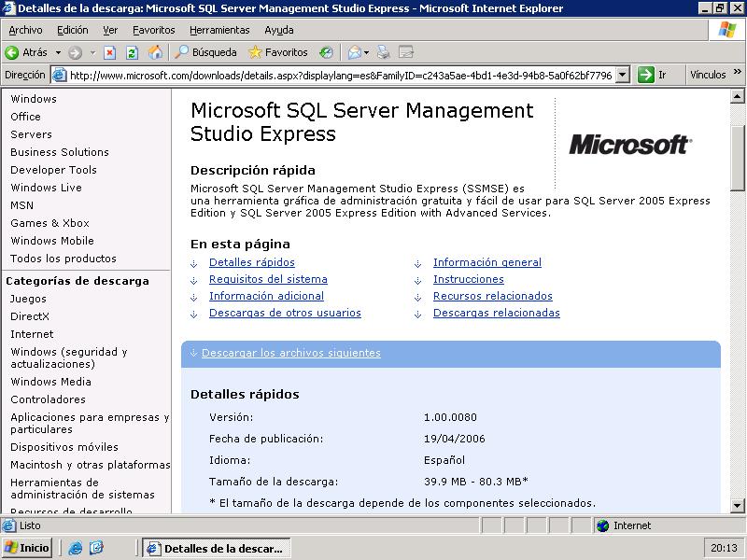Click the vertical scrollbar down arrow
Screen dimensions: 747x560
737,505
